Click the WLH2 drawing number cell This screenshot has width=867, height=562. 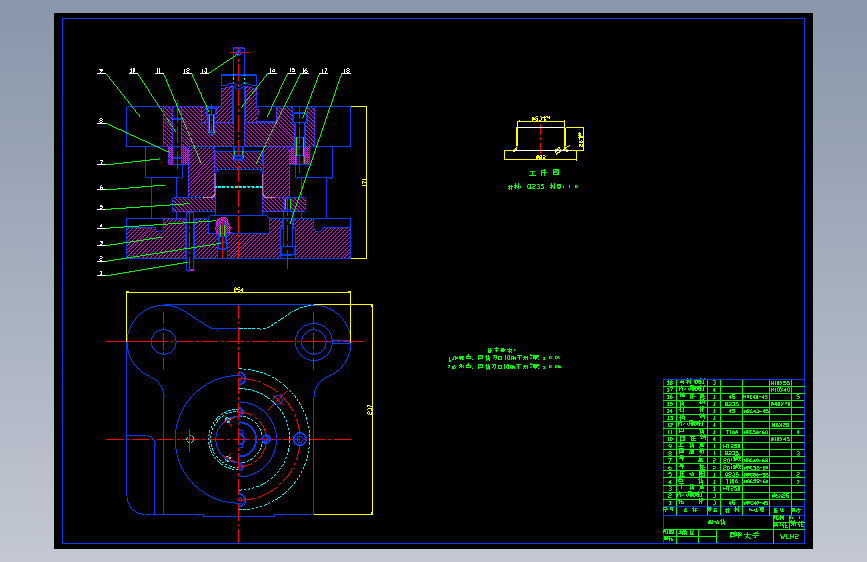(789, 537)
